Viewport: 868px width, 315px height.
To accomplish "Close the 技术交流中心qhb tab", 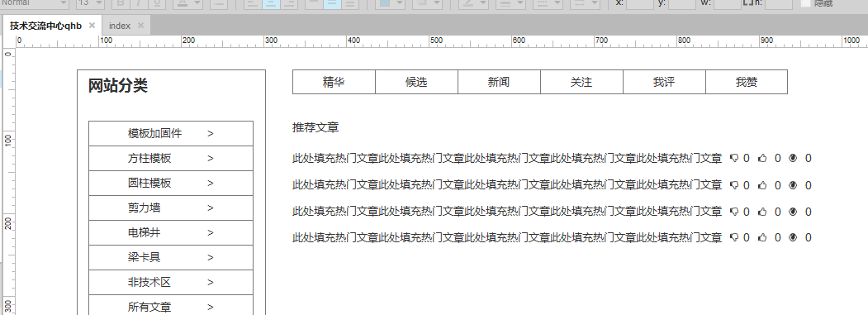I will (92, 26).
